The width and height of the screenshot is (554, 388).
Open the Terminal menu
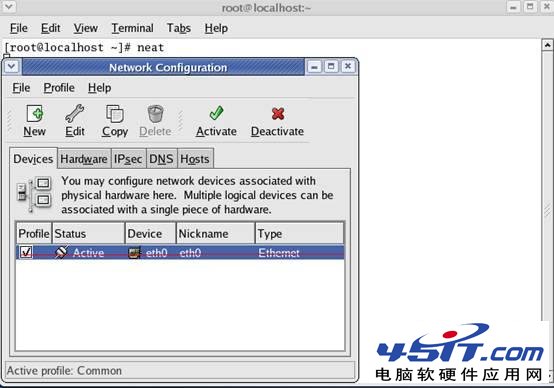(x=132, y=28)
